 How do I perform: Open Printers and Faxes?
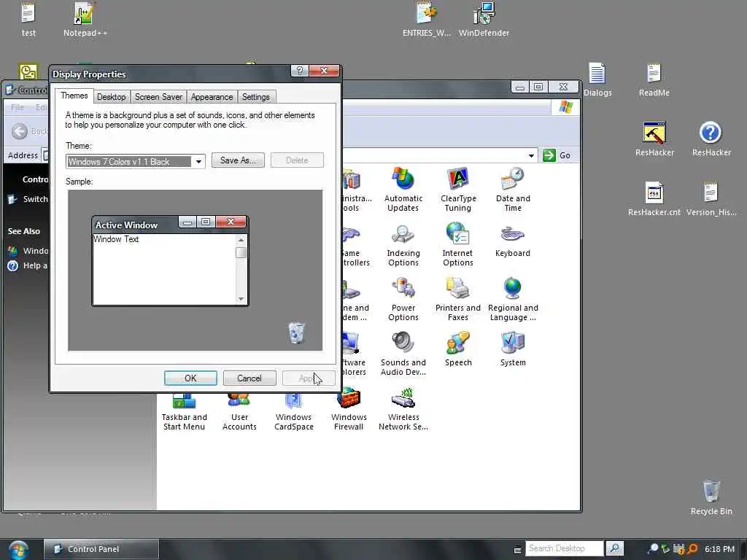[x=458, y=300]
